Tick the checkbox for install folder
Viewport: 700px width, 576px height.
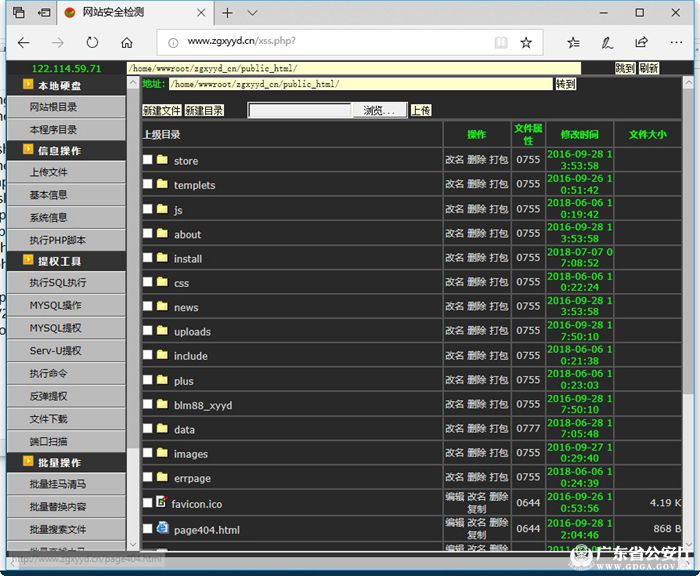point(148,258)
